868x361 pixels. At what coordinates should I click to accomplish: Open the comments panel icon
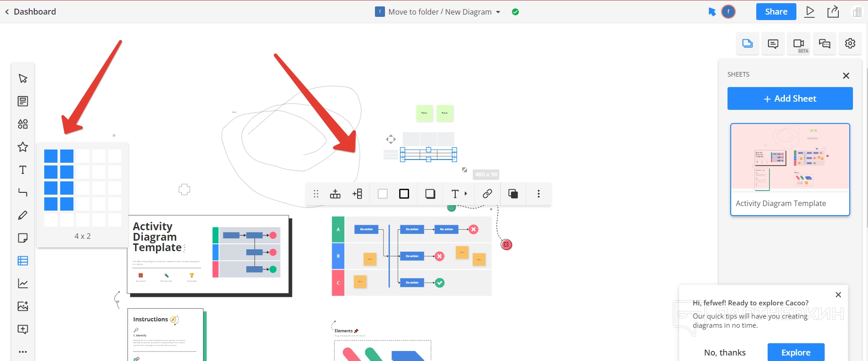click(x=773, y=44)
